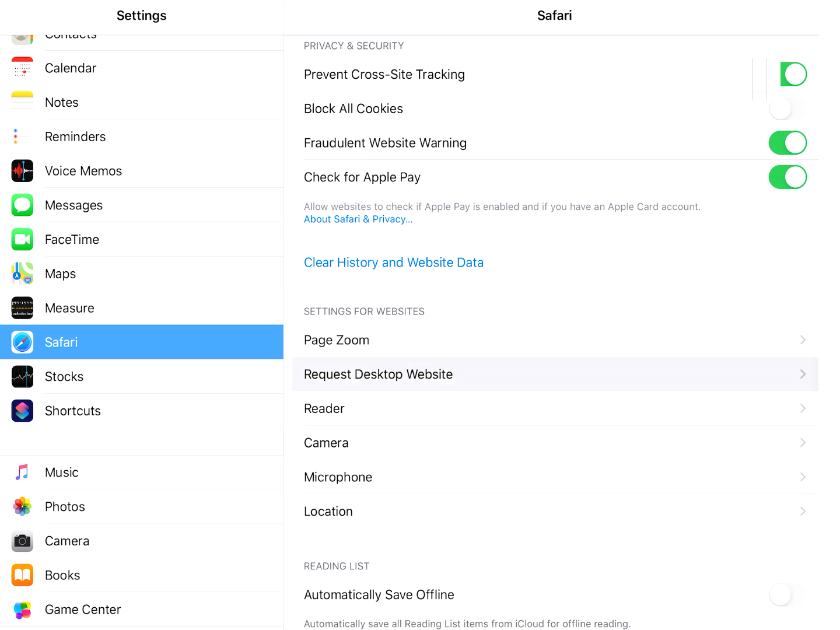Screen dimensions: 840x630
Task: Open Shortcuts settings label
Action: (73, 411)
